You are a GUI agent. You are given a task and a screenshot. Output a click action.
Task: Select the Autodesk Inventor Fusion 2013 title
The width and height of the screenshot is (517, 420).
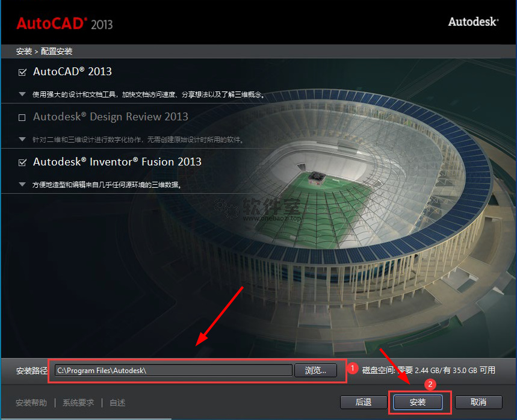click(x=117, y=162)
